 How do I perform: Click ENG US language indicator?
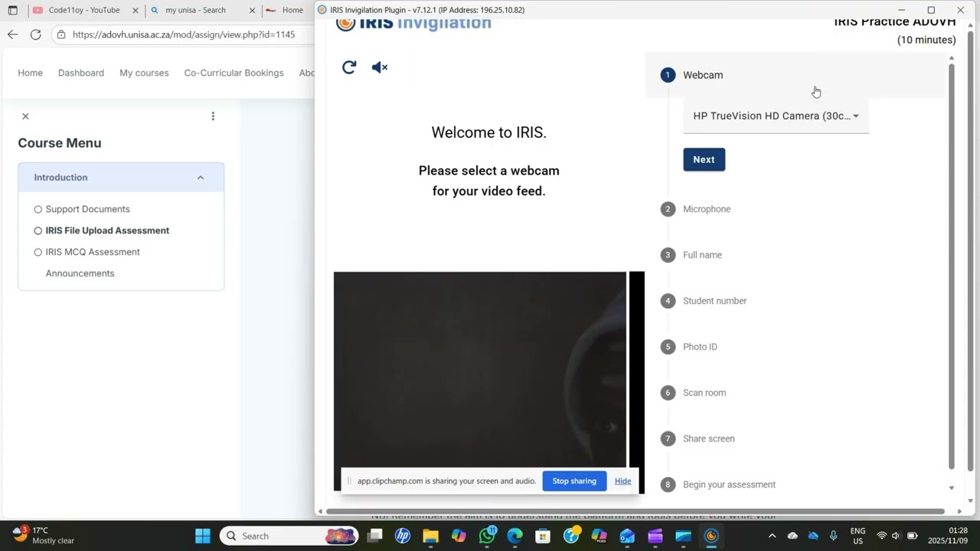pos(857,536)
